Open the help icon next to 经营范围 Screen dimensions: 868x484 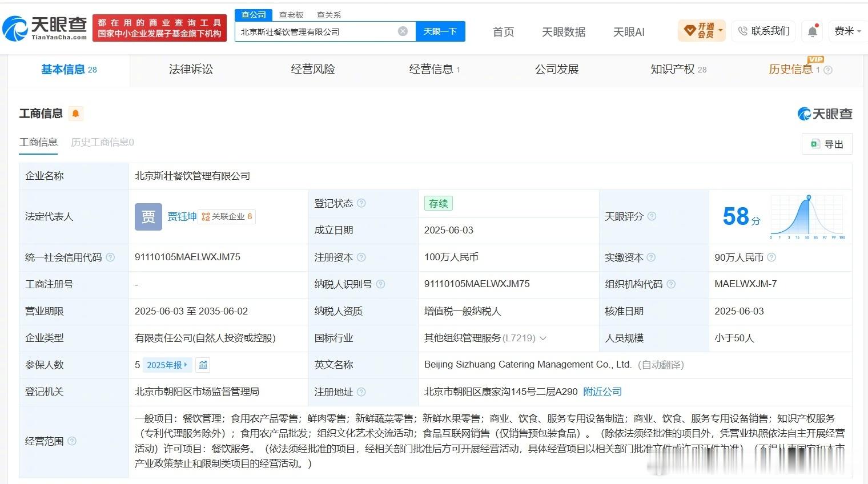click(72, 441)
